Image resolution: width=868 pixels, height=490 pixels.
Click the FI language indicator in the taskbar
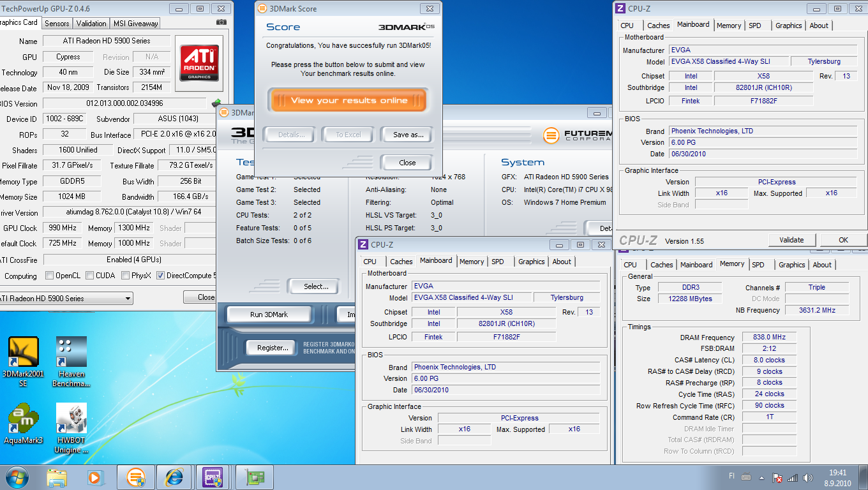pyautogui.click(x=731, y=476)
